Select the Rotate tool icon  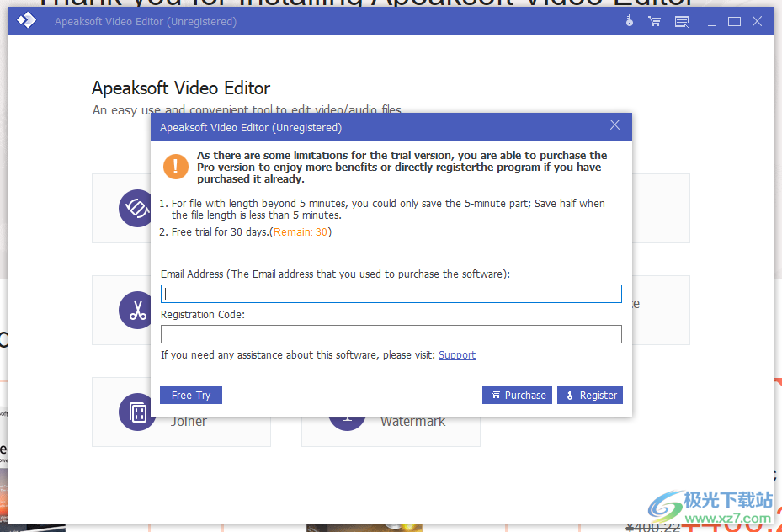click(x=136, y=208)
